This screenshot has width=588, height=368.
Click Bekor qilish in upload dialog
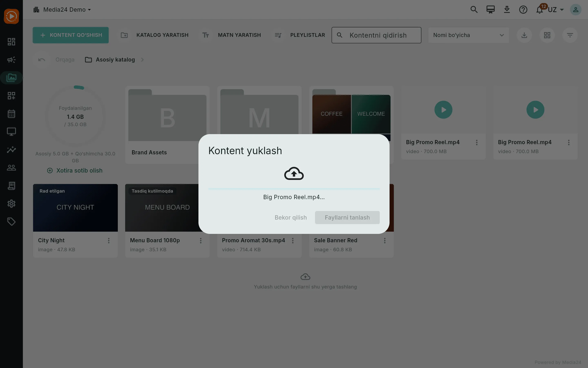pos(291,217)
